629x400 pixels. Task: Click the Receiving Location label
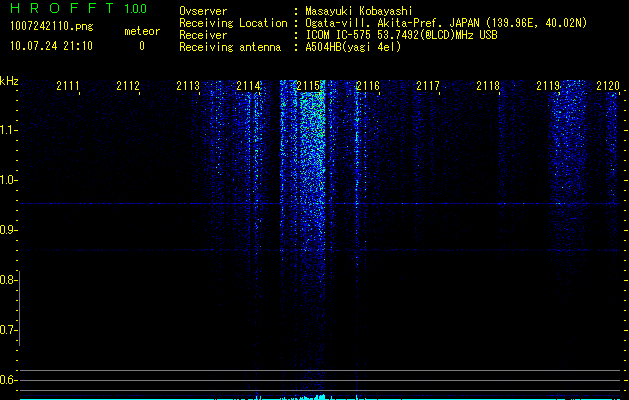coord(233,23)
